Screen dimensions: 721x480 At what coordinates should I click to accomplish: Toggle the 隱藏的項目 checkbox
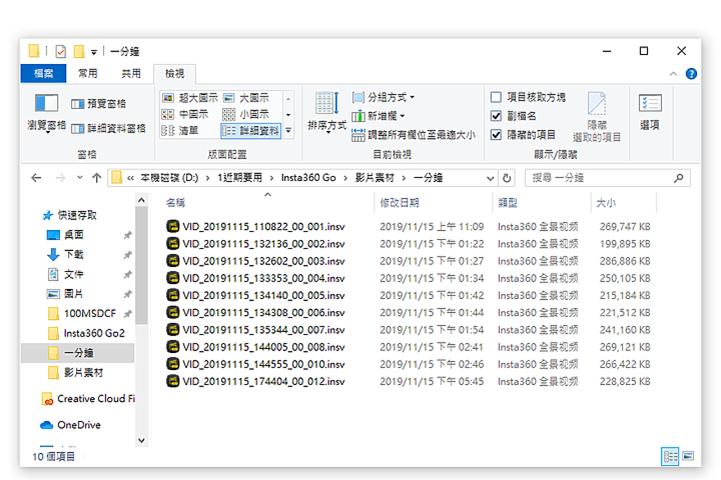click(x=496, y=134)
